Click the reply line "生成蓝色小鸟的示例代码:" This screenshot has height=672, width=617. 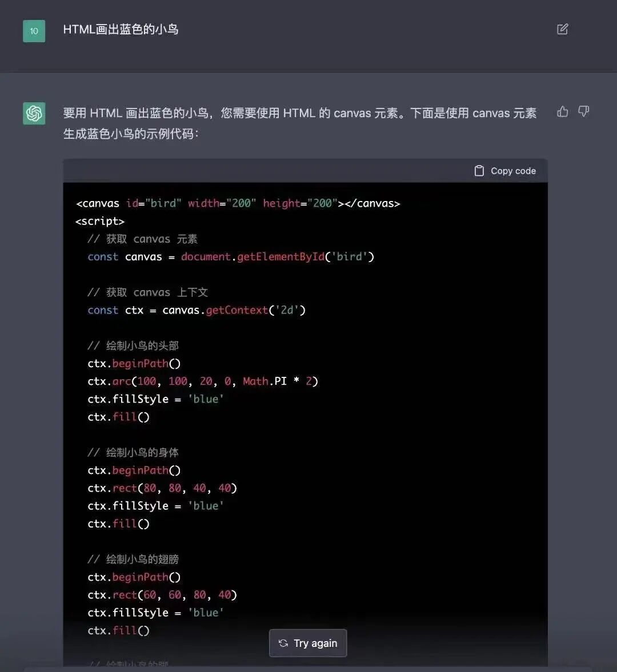(x=131, y=134)
